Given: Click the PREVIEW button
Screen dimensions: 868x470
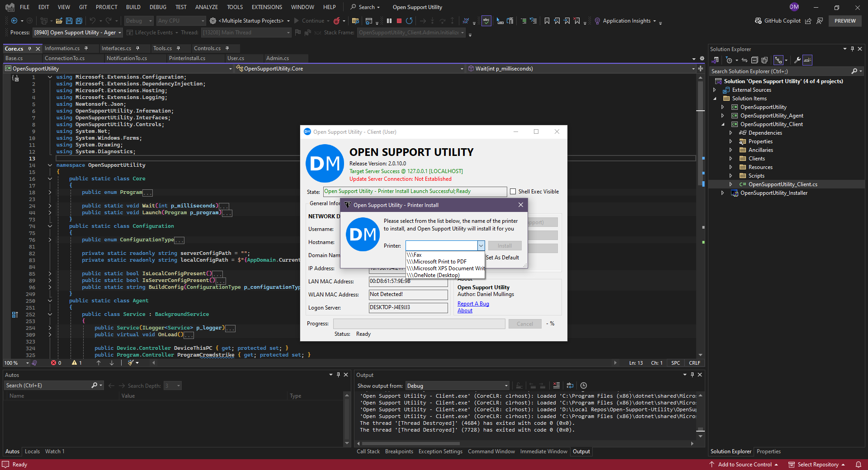Looking at the screenshot, I should (x=845, y=21).
